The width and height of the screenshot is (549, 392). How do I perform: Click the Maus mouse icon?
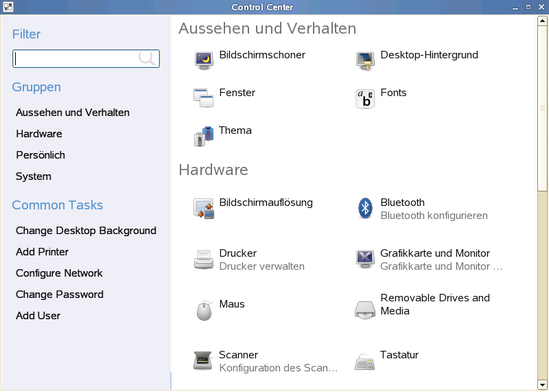click(204, 310)
